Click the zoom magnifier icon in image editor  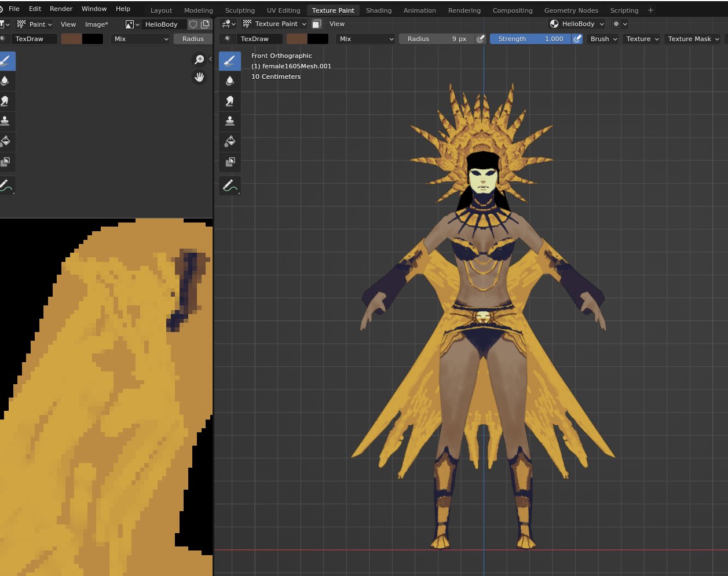(x=199, y=60)
